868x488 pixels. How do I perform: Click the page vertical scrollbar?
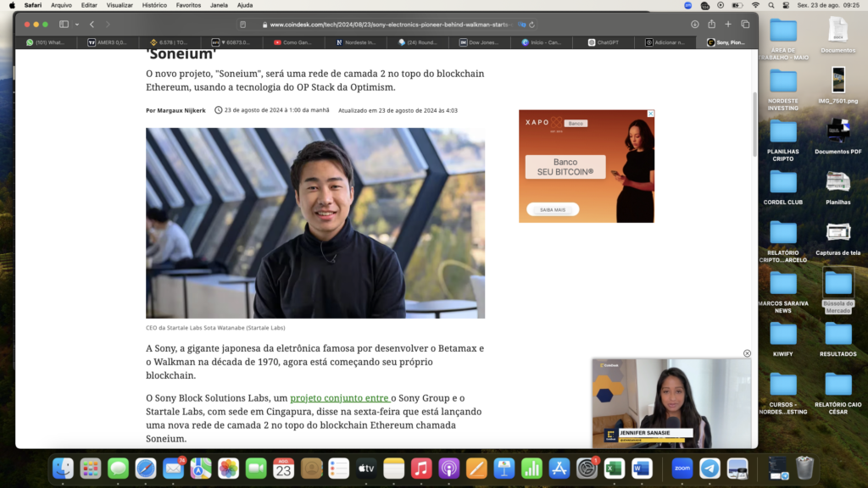tap(754, 125)
